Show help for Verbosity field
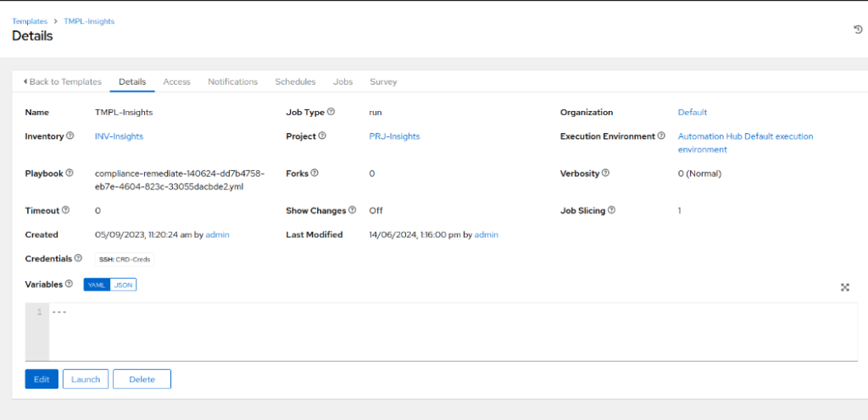868x420 pixels. (605, 174)
